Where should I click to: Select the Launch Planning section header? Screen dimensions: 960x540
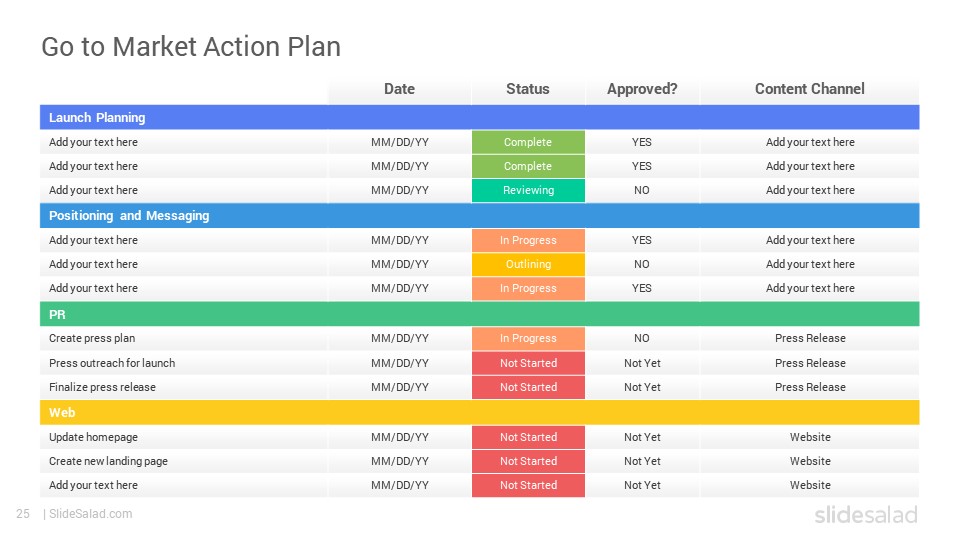click(479, 117)
